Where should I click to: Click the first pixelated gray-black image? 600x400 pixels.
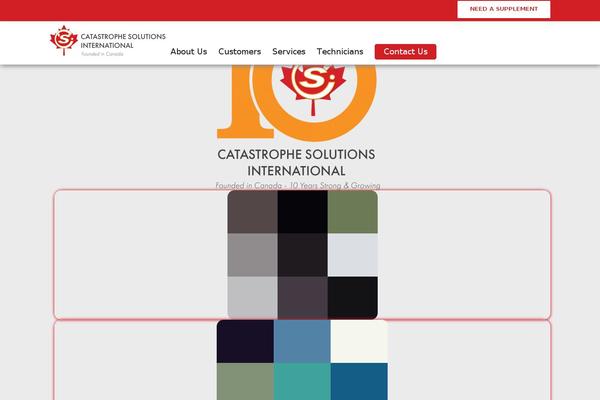[x=302, y=255]
